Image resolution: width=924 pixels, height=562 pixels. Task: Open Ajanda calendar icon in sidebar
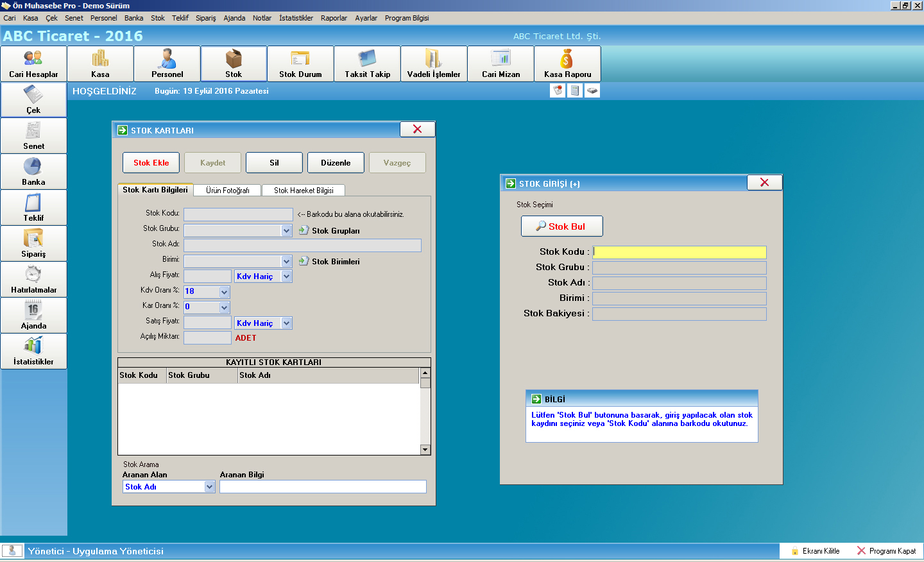tap(33, 315)
